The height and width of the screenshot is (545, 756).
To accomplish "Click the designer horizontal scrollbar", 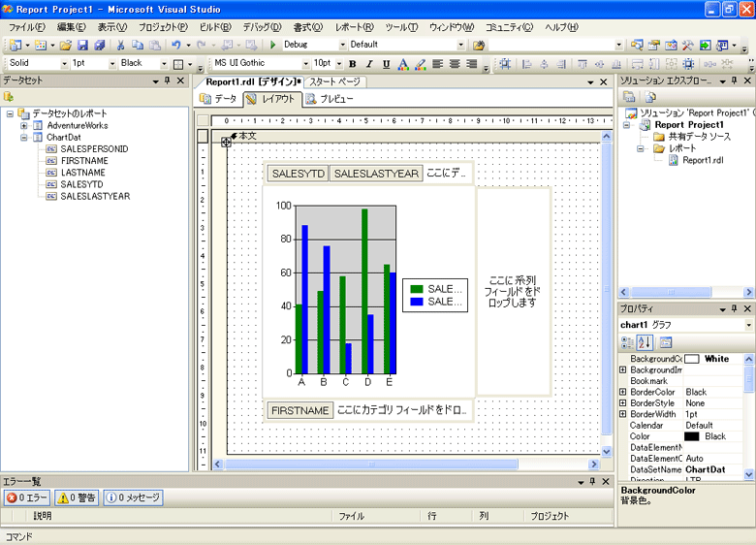I will (371, 464).
